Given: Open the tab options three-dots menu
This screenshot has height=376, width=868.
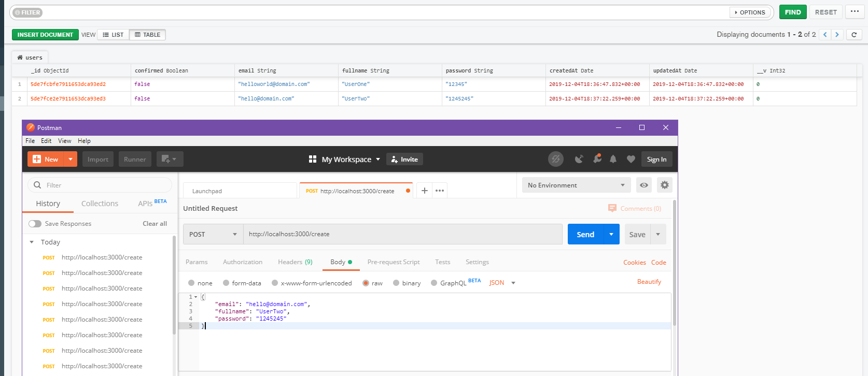Looking at the screenshot, I should [440, 191].
